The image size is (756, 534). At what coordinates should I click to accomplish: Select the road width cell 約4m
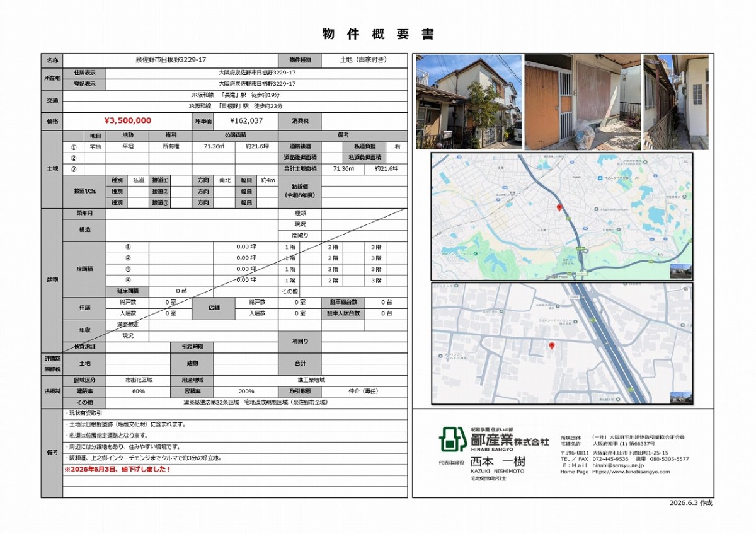(268, 180)
